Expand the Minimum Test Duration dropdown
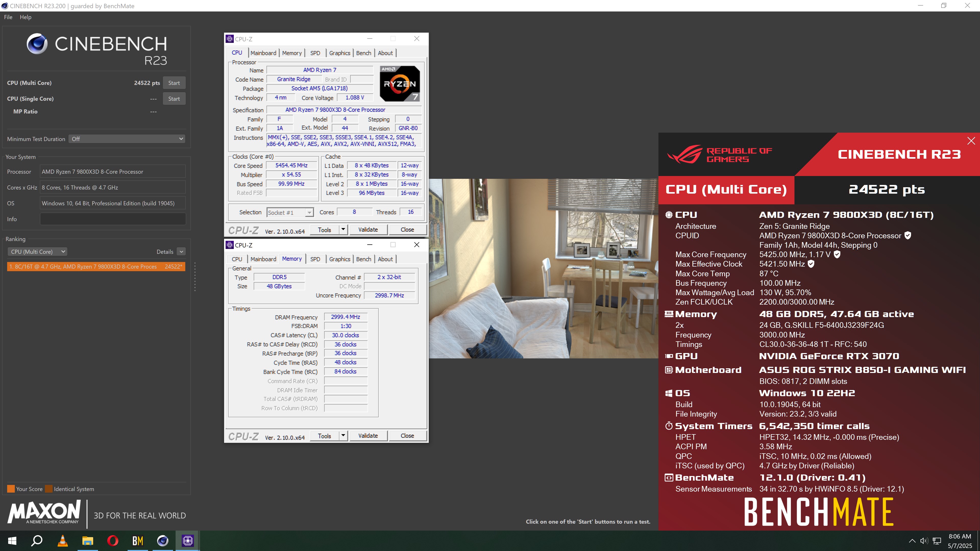 (x=127, y=139)
